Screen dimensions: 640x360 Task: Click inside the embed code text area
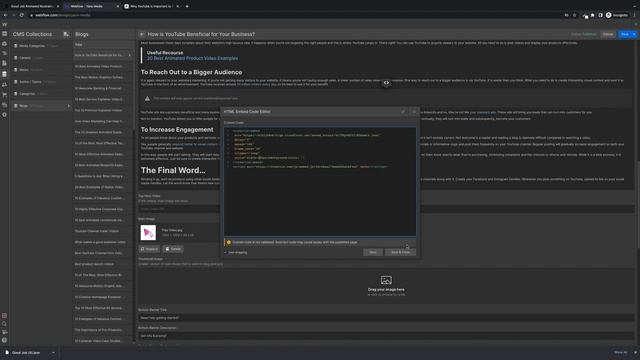point(320,182)
